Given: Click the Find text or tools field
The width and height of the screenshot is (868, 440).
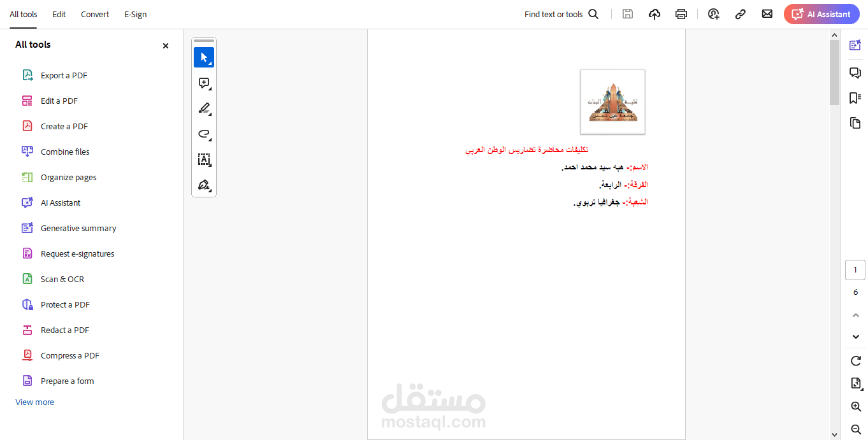Looking at the screenshot, I should (x=553, y=14).
